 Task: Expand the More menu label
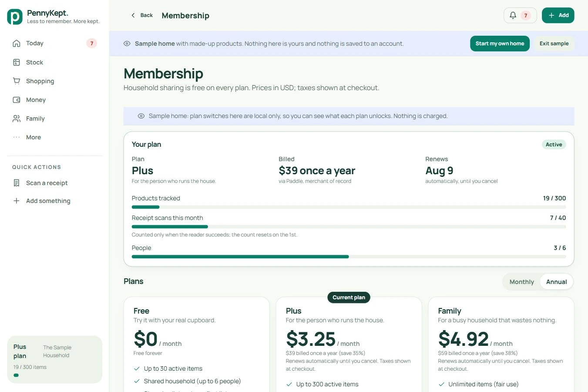click(34, 137)
